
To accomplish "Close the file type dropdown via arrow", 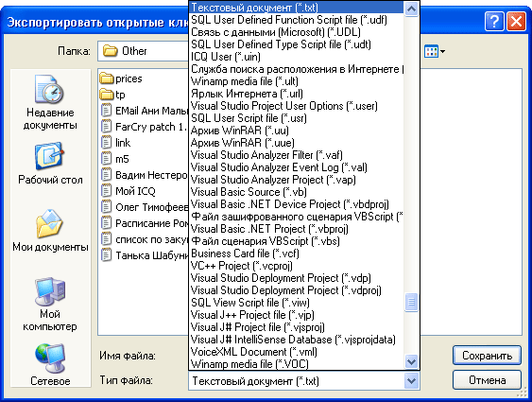I will coord(411,381).
